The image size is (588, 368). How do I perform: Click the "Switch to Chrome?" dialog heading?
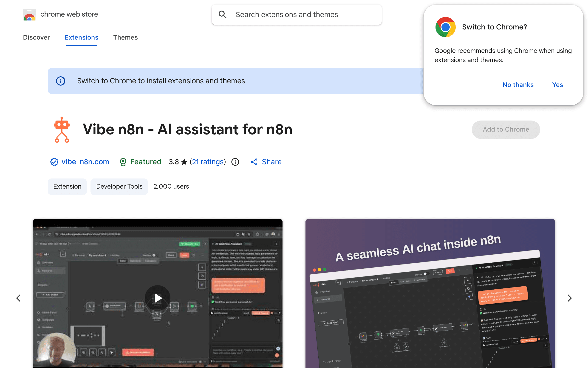click(495, 27)
